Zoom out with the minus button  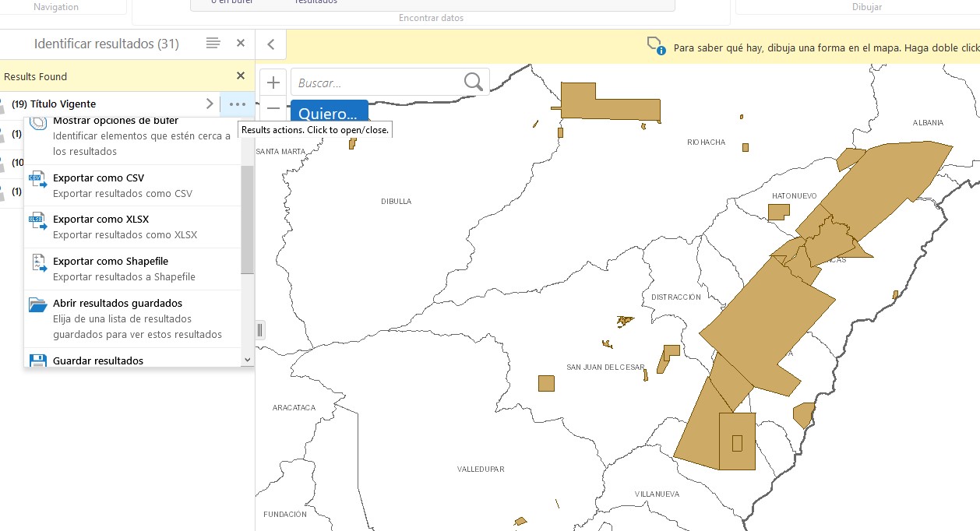pyautogui.click(x=273, y=107)
